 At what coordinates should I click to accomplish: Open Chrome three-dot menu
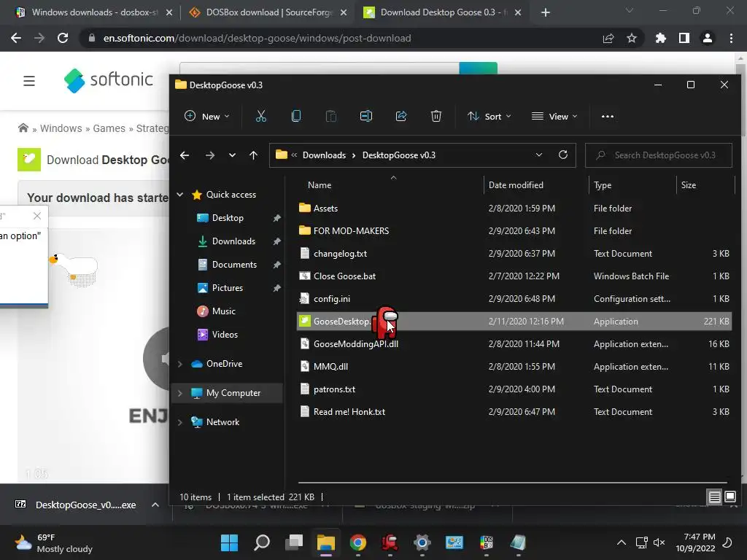click(731, 38)
